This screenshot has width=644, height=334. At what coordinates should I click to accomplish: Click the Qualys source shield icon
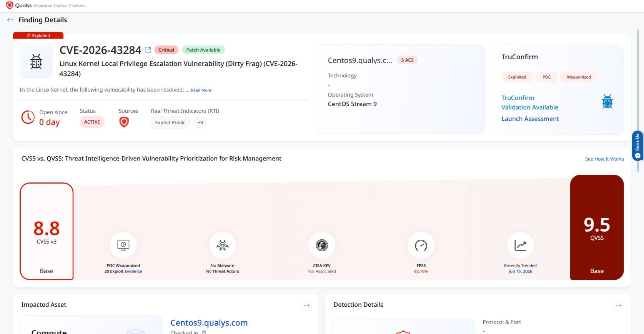(x=124, y=122)
